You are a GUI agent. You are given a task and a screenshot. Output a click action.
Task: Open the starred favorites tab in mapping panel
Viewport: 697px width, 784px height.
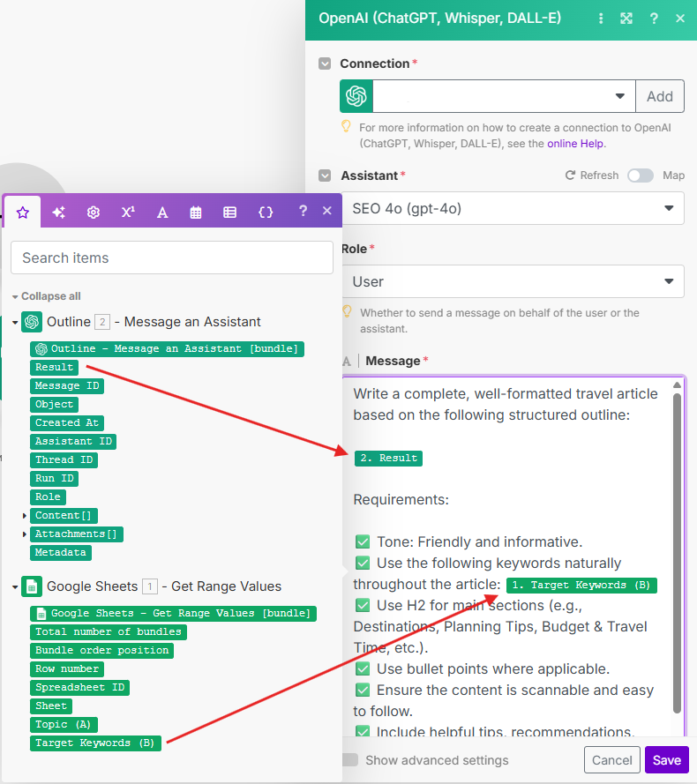pyautogui.click(x=23, y=213)
